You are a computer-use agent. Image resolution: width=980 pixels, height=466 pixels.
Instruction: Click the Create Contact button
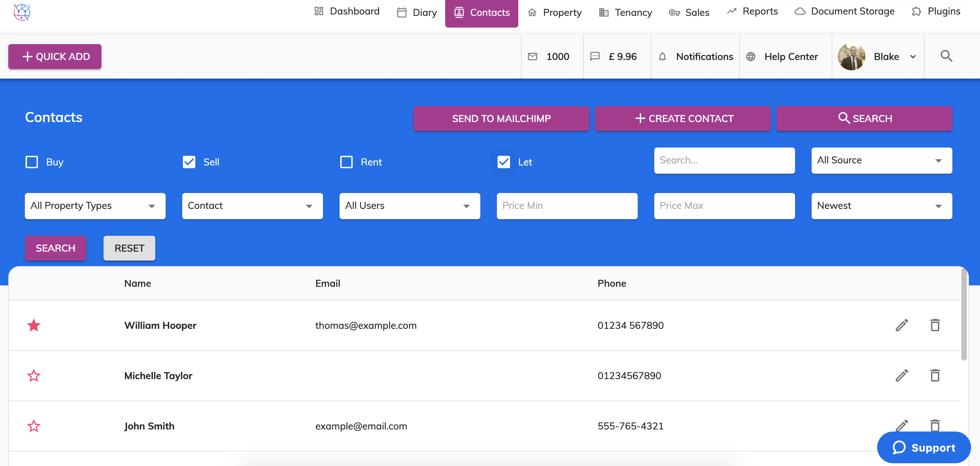pyautogui.click(x=683, y=119)
